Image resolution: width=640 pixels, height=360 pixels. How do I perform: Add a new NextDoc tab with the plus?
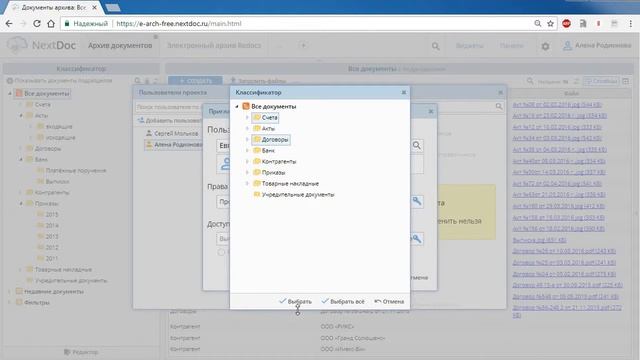point(303,45)
